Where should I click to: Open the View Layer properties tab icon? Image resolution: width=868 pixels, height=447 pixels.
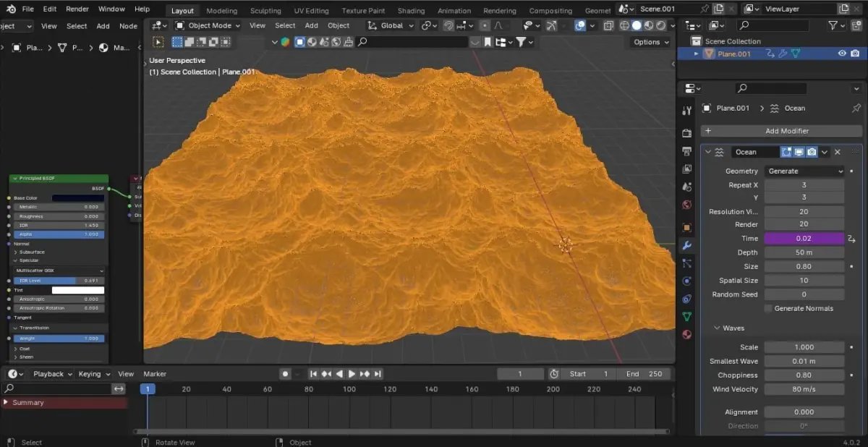coord(687,169)
